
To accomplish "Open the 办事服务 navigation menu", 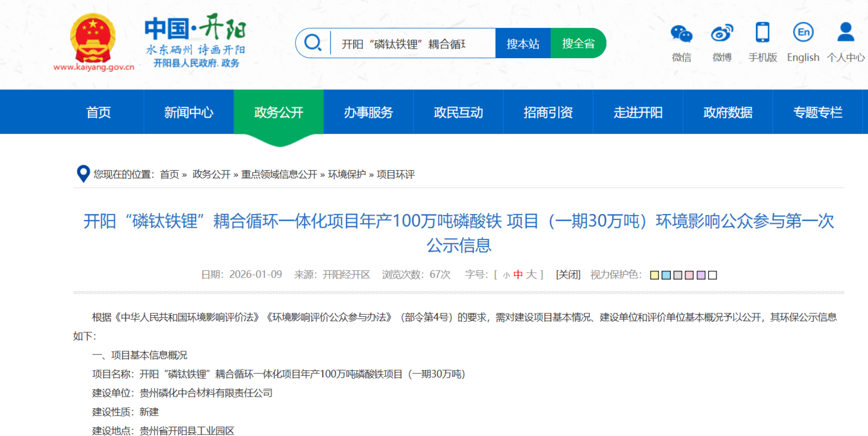I will [x=368, y=112].
